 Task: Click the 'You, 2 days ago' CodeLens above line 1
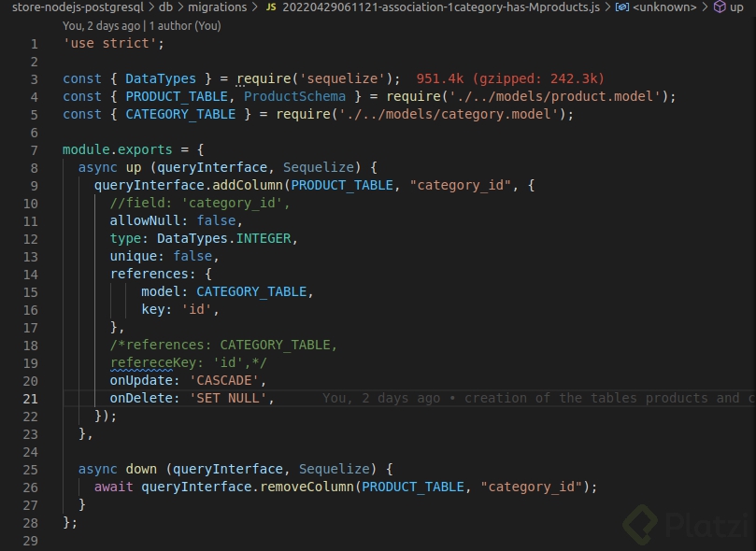(x=101, y=26)
